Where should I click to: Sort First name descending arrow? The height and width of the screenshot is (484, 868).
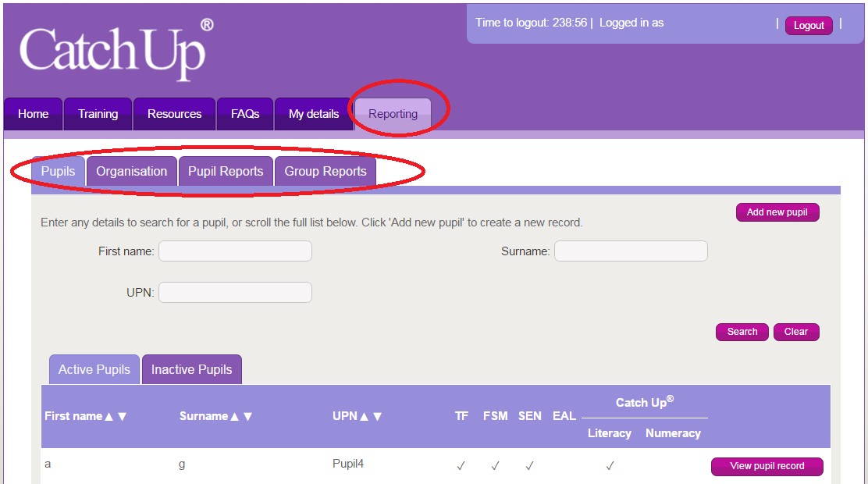point(123,416)
